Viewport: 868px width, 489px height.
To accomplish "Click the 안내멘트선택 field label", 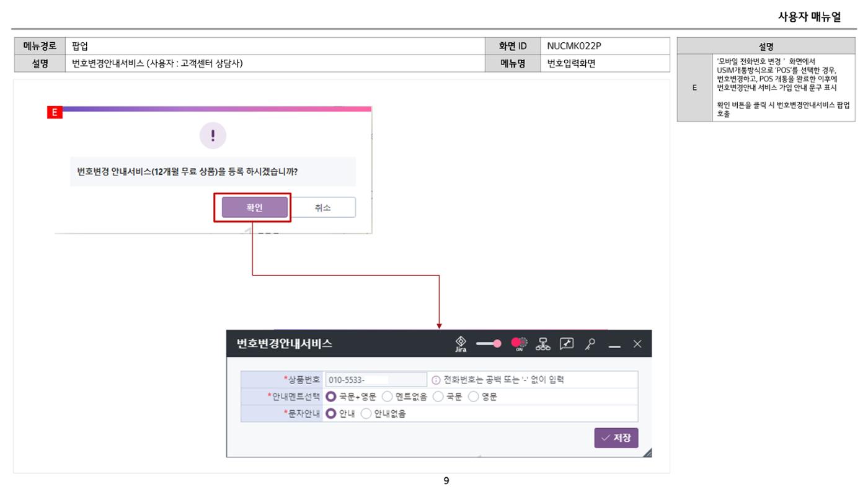I will [x=294, y=397].
